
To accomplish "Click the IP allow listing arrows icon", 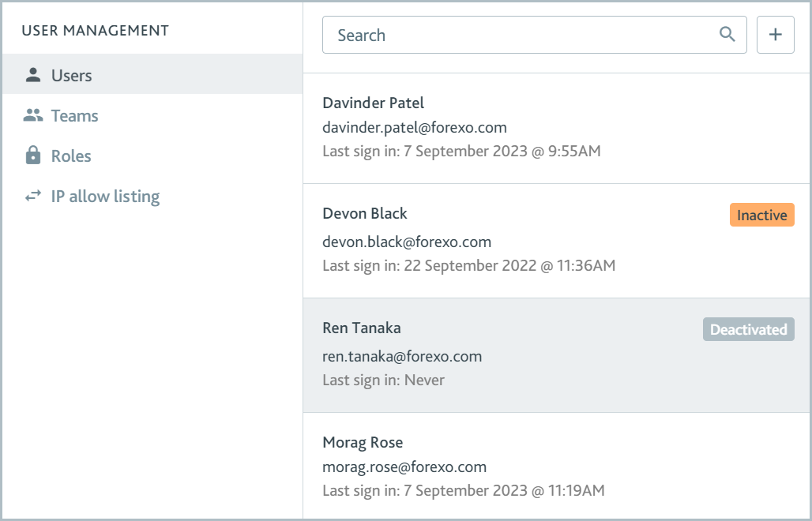I will pyautogui.click(x=32, y=196).
